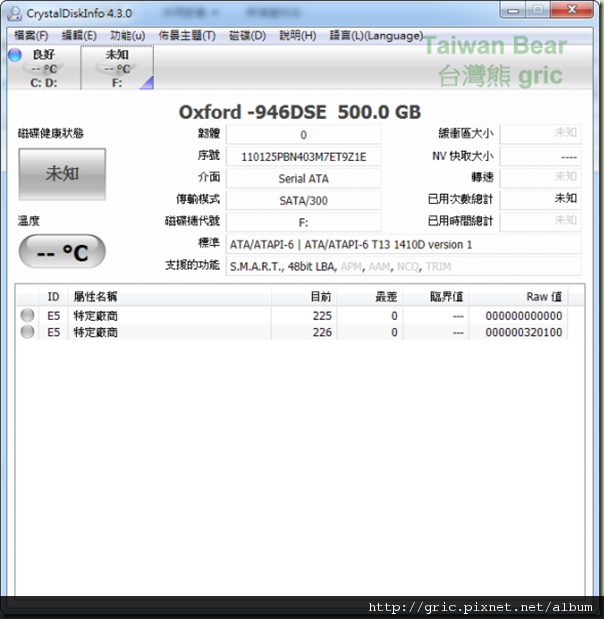Click the firmware field showing 0
This screenshot has height=619, width=604.
click(303, 135)
